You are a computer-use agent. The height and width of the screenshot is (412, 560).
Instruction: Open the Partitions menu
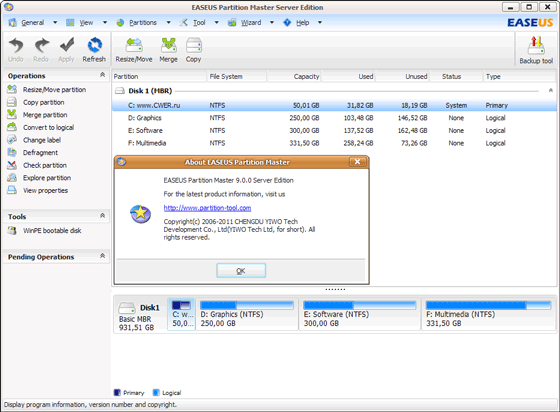pos(143,22)
